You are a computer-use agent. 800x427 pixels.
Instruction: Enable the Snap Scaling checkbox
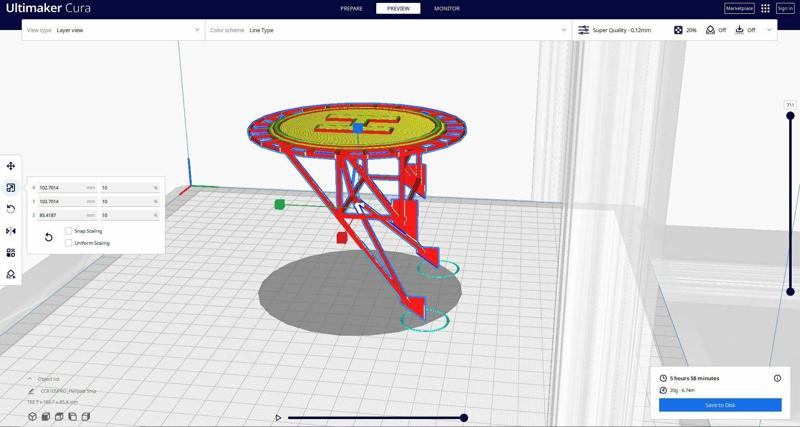68,231
